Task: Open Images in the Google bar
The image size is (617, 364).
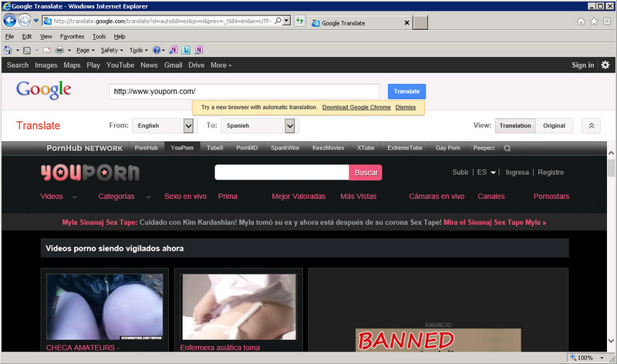Action: [x=46, y=65]
